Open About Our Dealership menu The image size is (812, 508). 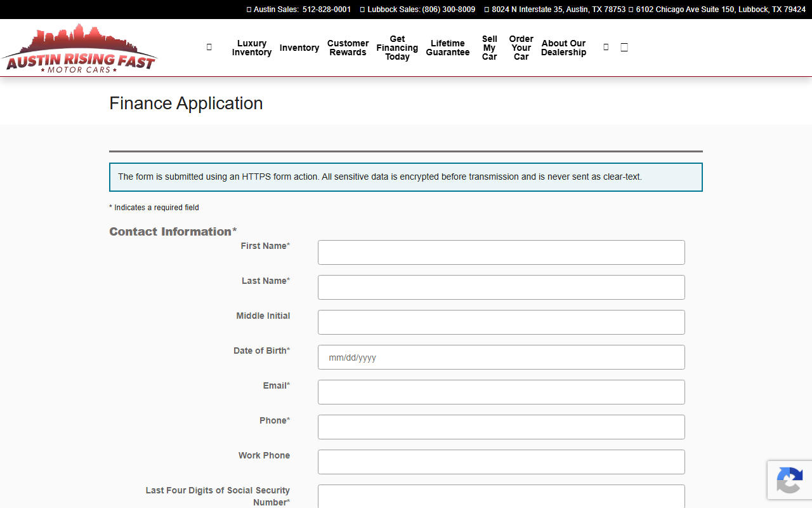pos(563,48)
